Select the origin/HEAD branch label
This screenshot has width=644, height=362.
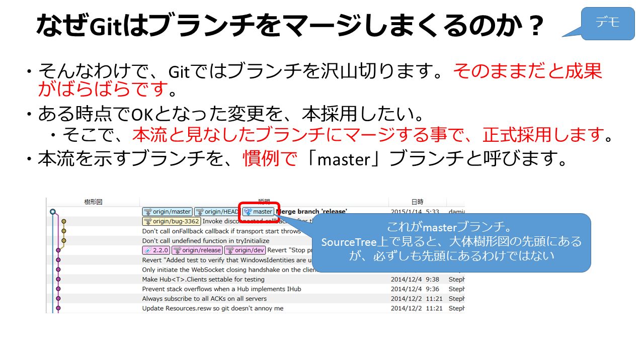[217, 212]
